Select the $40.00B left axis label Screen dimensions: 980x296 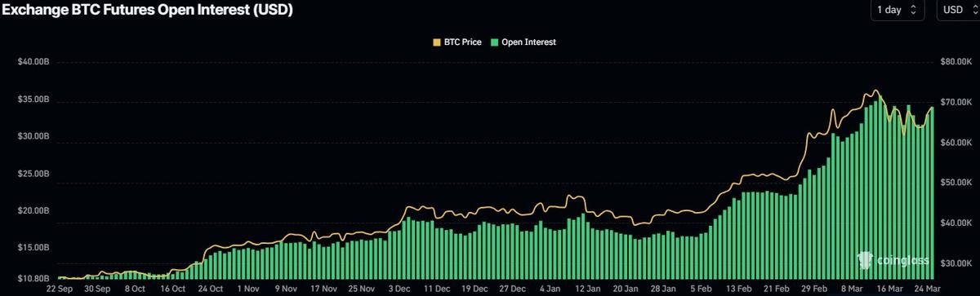coord(33,63)
